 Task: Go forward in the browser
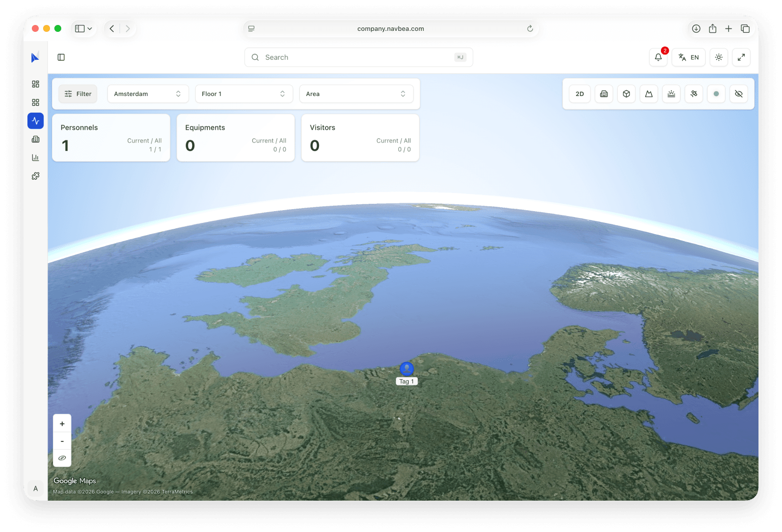click(x=127, y=29)
